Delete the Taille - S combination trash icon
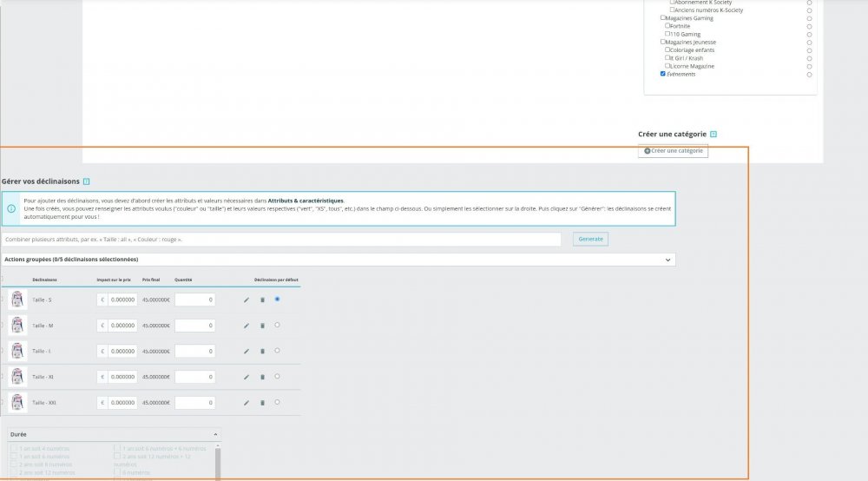868x481 pixels. pyautogui.click(x=262, y=300)
